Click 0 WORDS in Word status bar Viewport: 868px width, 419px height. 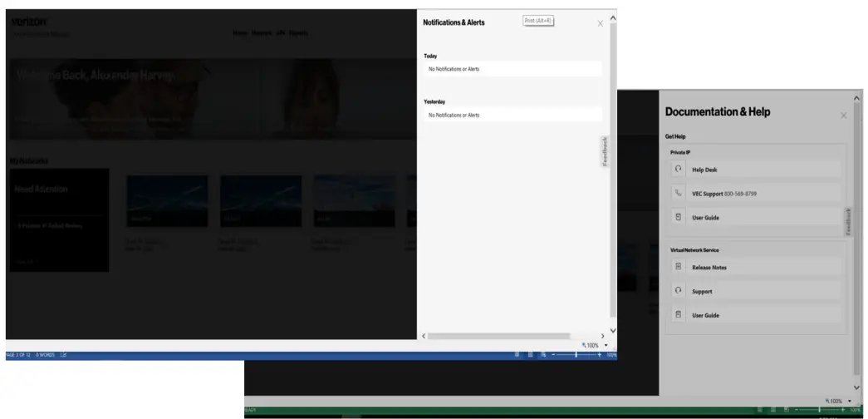[x=46, y=355]
